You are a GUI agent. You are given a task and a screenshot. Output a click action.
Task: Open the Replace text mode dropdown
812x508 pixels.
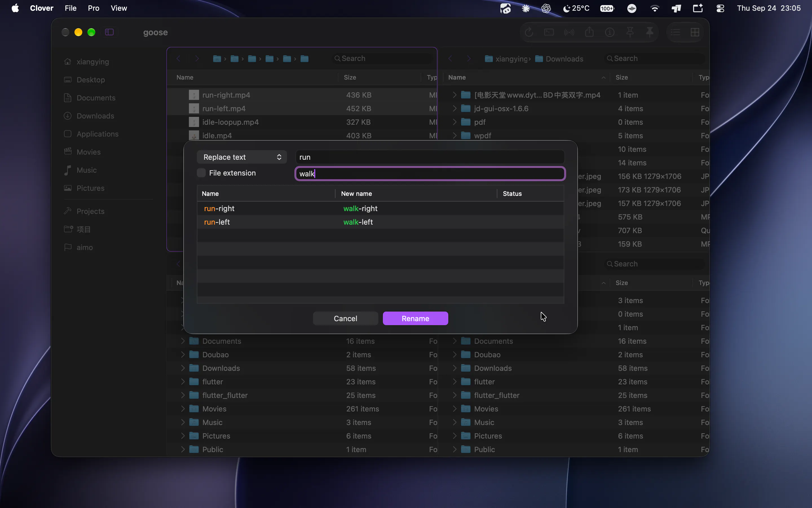point(242,157)
